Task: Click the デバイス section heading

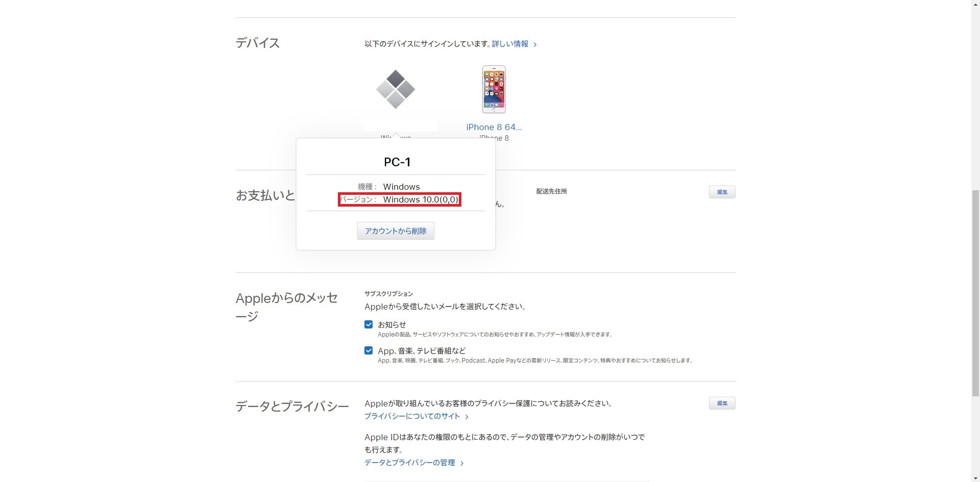Action: 258,43
